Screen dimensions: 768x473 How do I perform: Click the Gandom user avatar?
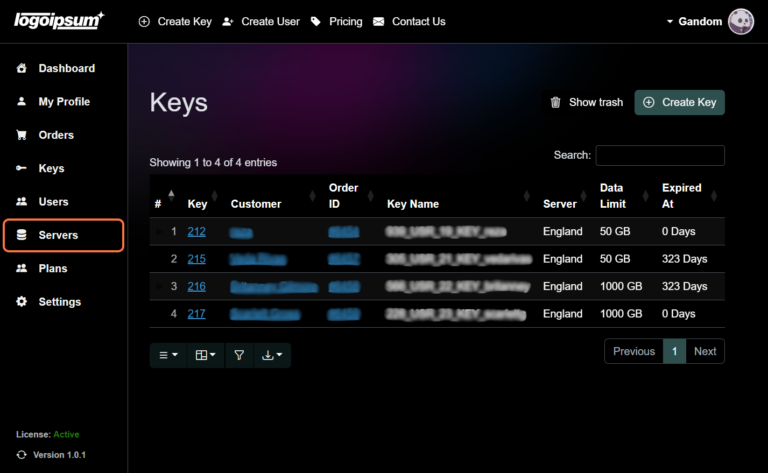pos(741,21)
